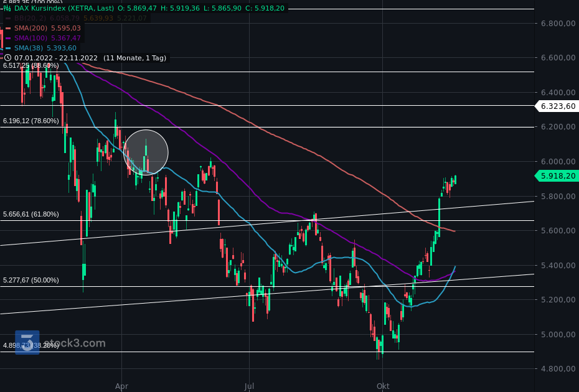Image resolution: width=579 pixels, height=392 pixels.
Task: Click the SMA(38) blue indicator marker
Action: tap(8, 48)
